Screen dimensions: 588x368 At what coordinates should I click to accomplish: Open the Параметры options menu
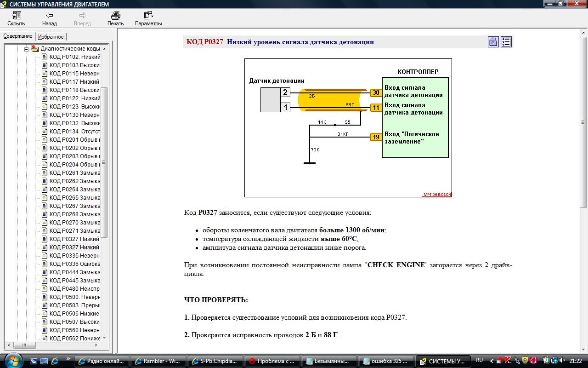pyautogui.click(x=148, y=18)
